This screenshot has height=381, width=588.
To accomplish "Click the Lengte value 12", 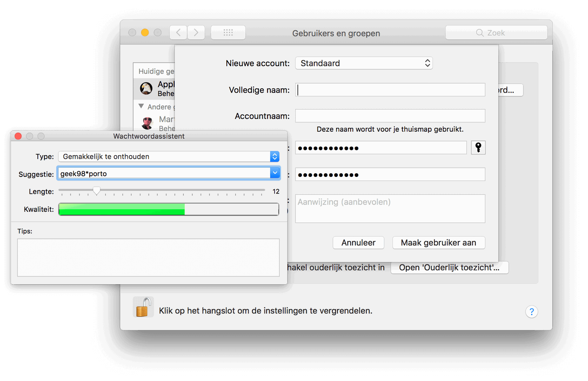I will [x=276, y=192].
